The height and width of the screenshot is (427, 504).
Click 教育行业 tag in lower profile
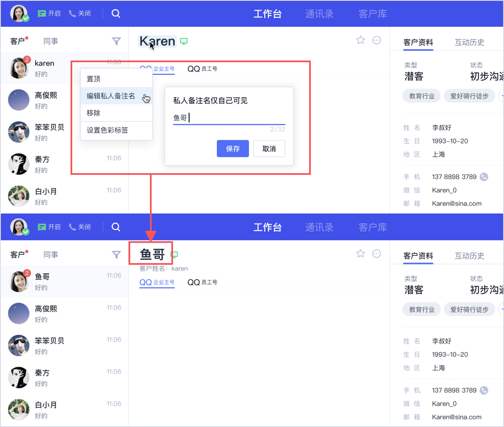pos(422,310)
